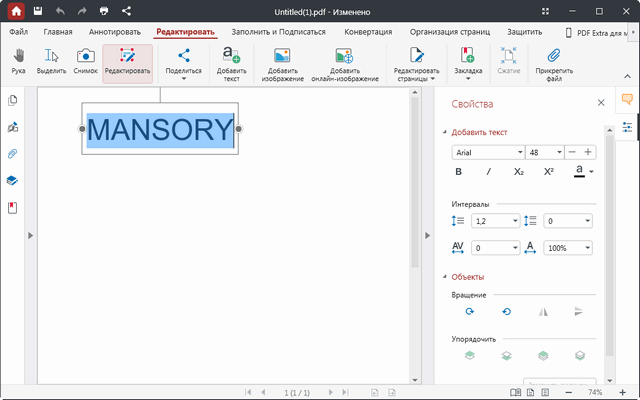Screen dimensions: 640x400
Task: Collapse the Объекты section
Action: click(x=445, y=277)
